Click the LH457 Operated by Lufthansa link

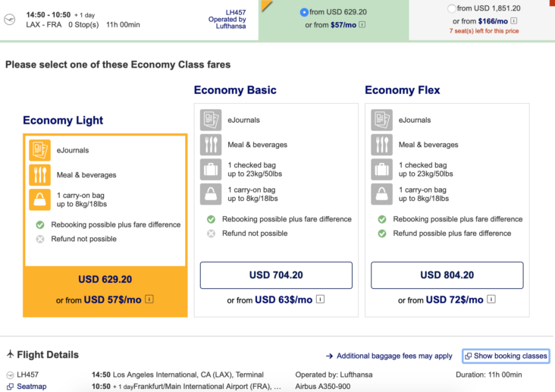[227, 19]
